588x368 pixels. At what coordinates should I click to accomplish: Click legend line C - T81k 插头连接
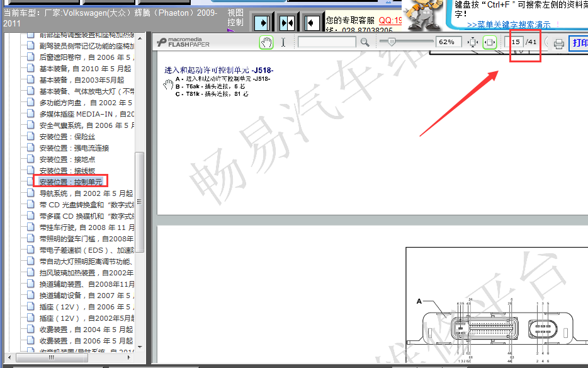(x=212, y=94)
